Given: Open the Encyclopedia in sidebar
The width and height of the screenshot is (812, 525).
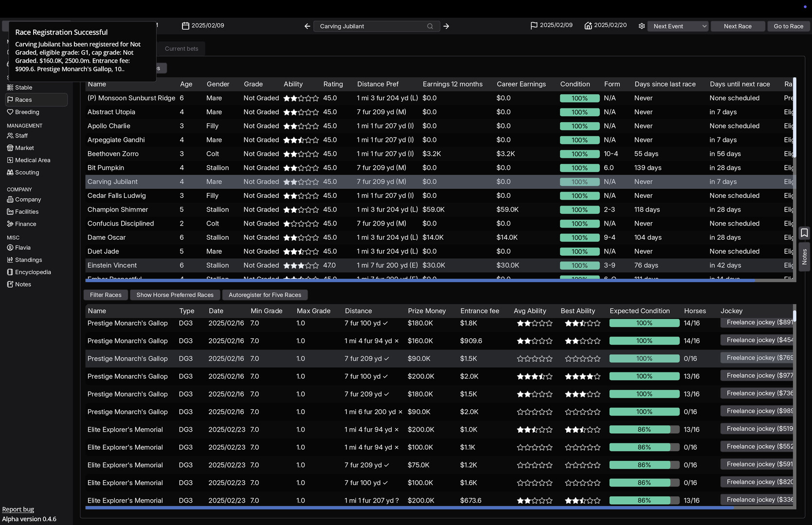Looking at the screenshot, I should point(33,272).
